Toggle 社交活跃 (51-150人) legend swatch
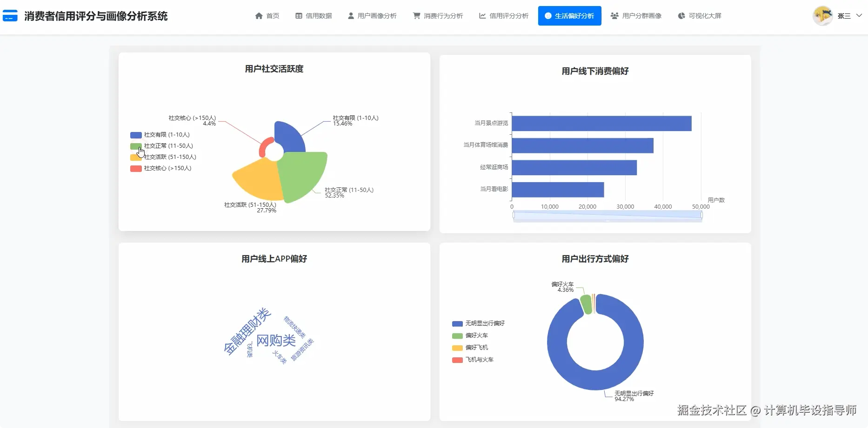This screenshot has height=428, width=868. (136, 158)
